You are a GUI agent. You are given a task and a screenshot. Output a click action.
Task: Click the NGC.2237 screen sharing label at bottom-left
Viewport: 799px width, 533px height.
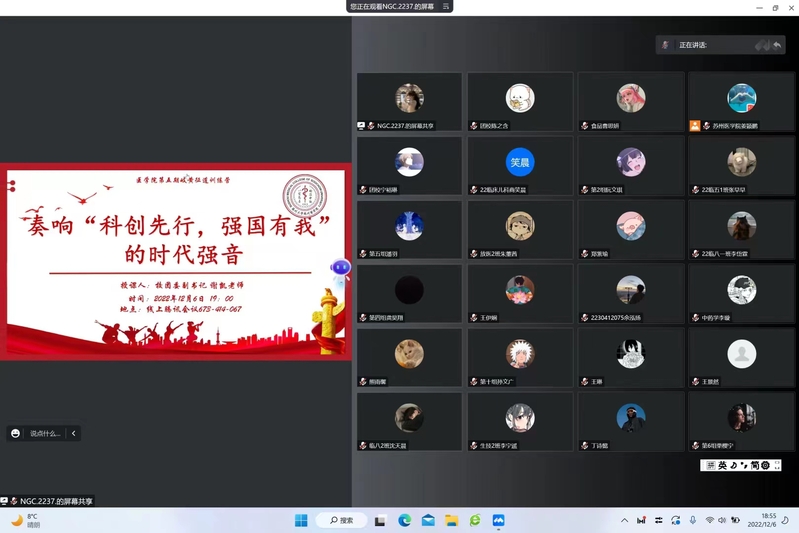(x=50, y=500)
